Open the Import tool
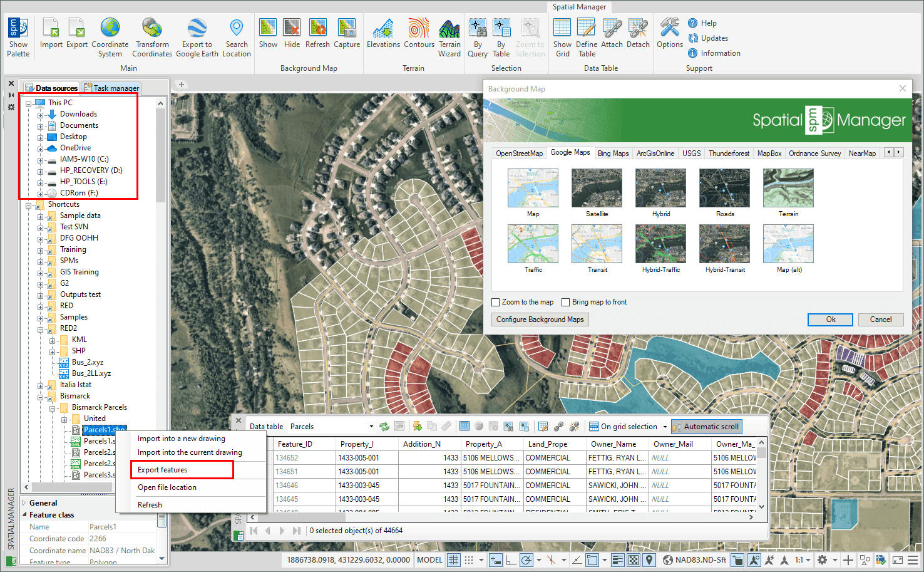Viewport: 924px width, 572px height. [x=51, y=33]
